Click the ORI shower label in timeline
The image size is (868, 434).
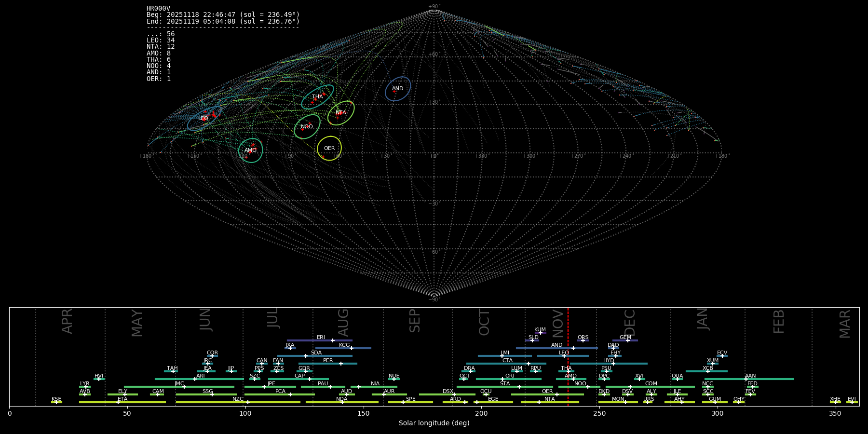coord(510,376)
